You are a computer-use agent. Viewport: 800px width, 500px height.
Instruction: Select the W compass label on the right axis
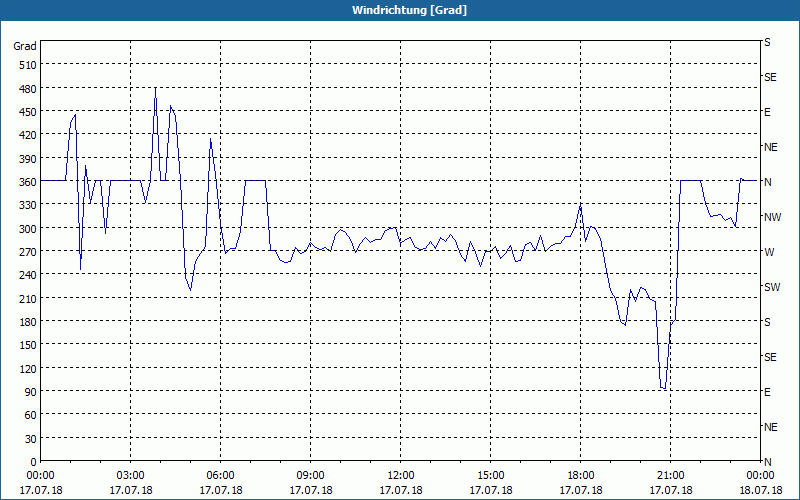pos(769,252)
